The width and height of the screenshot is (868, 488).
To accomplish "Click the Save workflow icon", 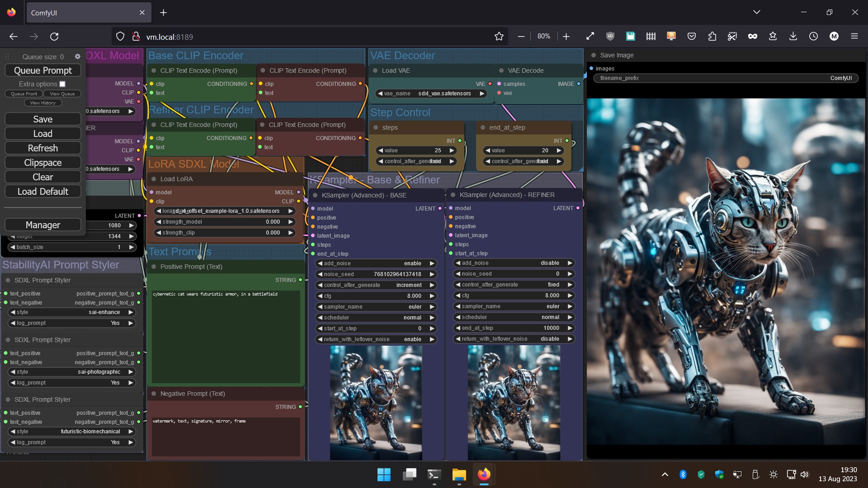I will point(42,119).
